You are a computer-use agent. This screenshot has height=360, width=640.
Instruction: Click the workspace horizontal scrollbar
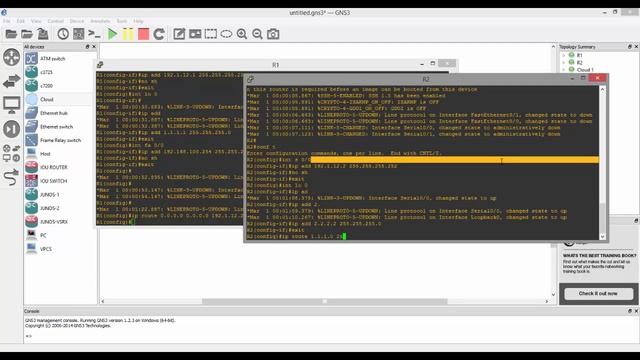tap(324, 301)
